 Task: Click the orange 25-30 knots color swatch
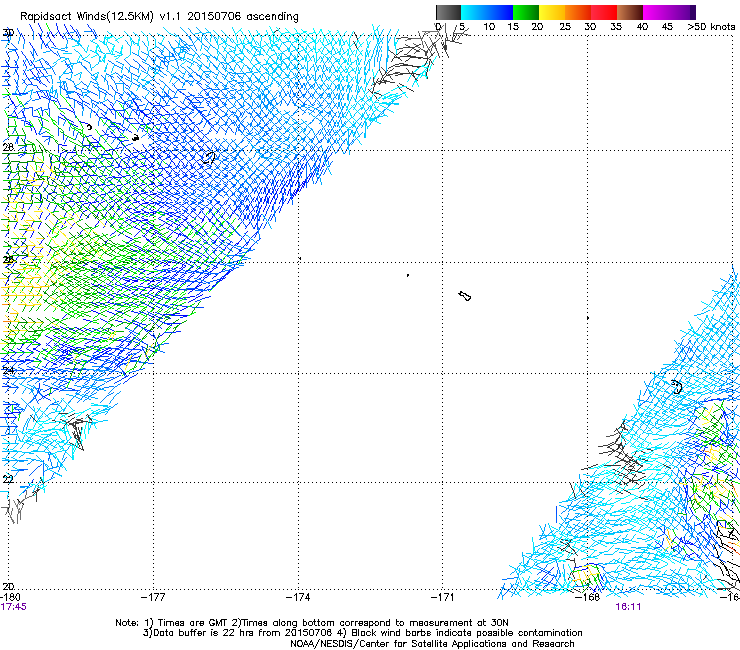[578, 12]
